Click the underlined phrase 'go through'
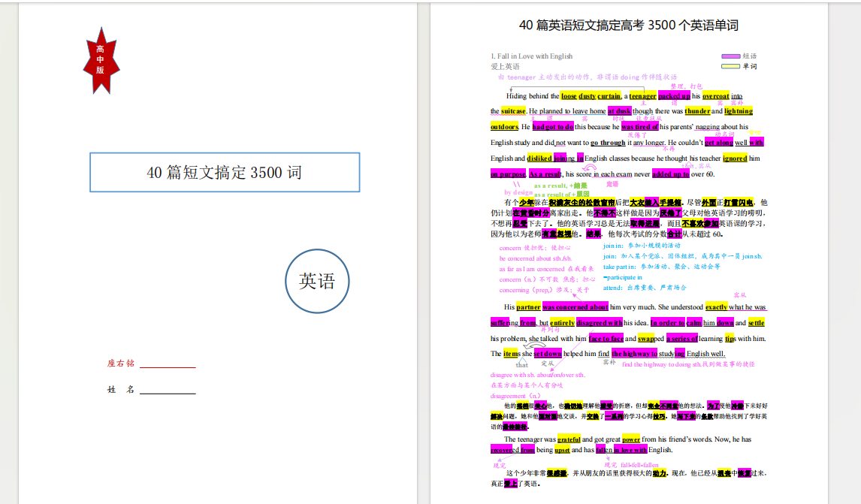Screen dimensions: 861x504 click(x=608, y=143)
